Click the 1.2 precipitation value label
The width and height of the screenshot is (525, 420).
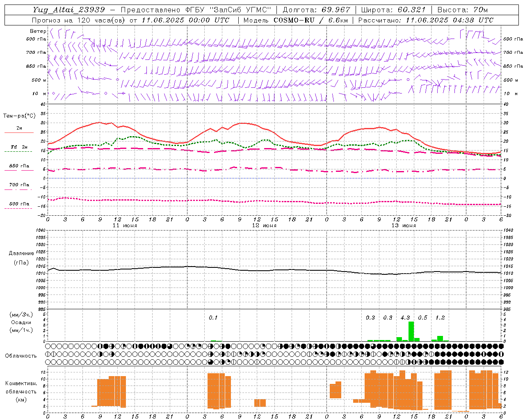[440, 317]
